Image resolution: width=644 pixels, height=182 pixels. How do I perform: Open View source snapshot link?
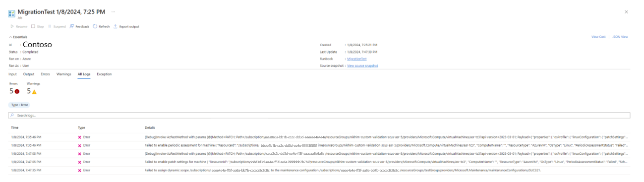[x=362, y=65]
